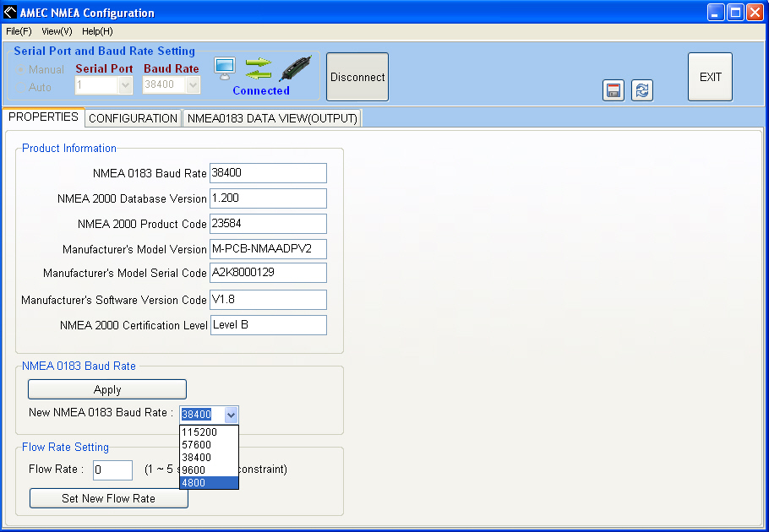Select the Auto radio button

tap(21, 87)
